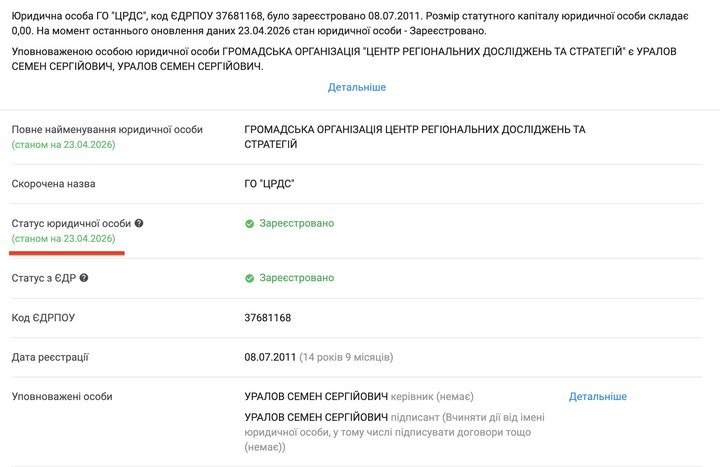Open Детальніше link beside Уповноважені особи
Image resolution: width=720 pixels, height=467 pixels.
tap(597, 396)
